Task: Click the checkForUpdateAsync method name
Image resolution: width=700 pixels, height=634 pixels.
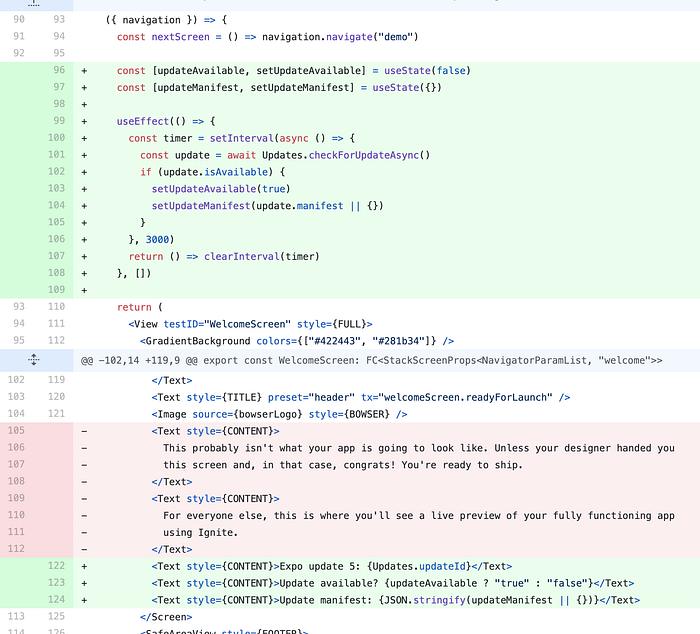Action: [x=364, y=155]
